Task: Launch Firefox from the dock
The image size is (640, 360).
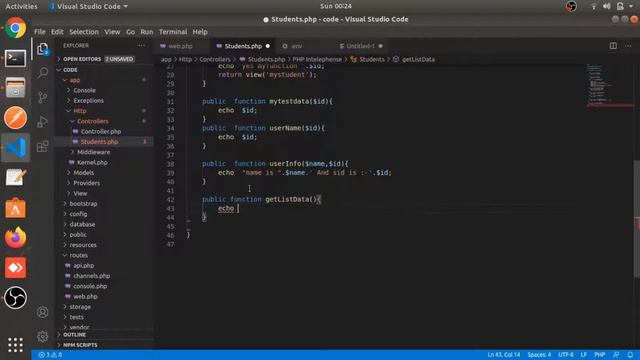Action: click(16, 238)
